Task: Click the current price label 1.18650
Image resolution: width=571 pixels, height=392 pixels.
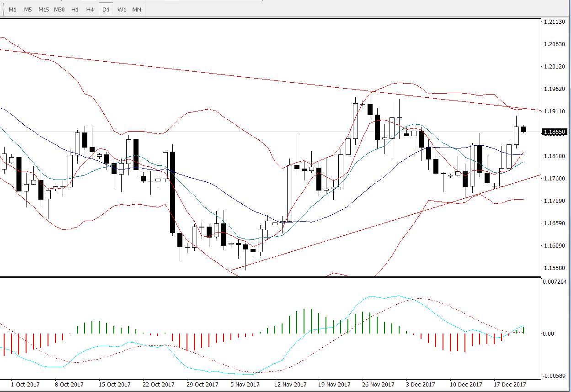Action: point(555,132)
